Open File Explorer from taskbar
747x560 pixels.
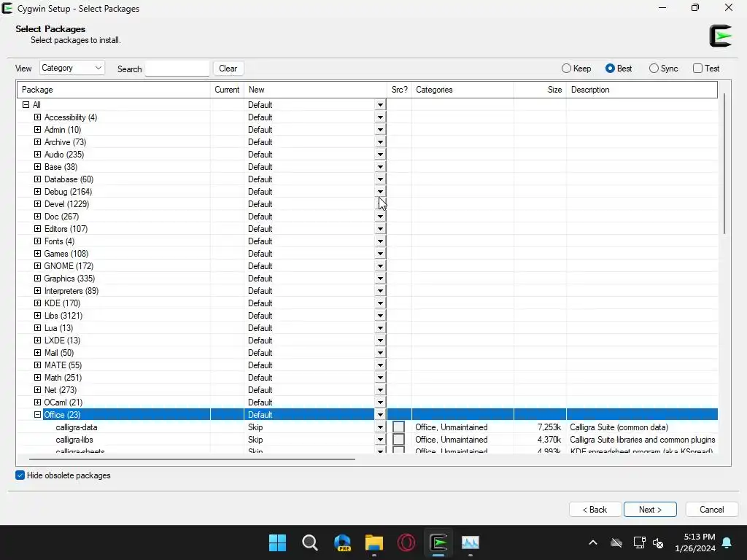point(374,542)
